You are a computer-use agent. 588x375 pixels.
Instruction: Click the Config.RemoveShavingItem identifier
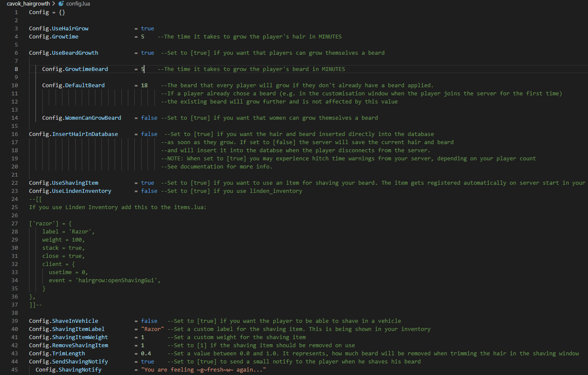[x=68, y=345]
